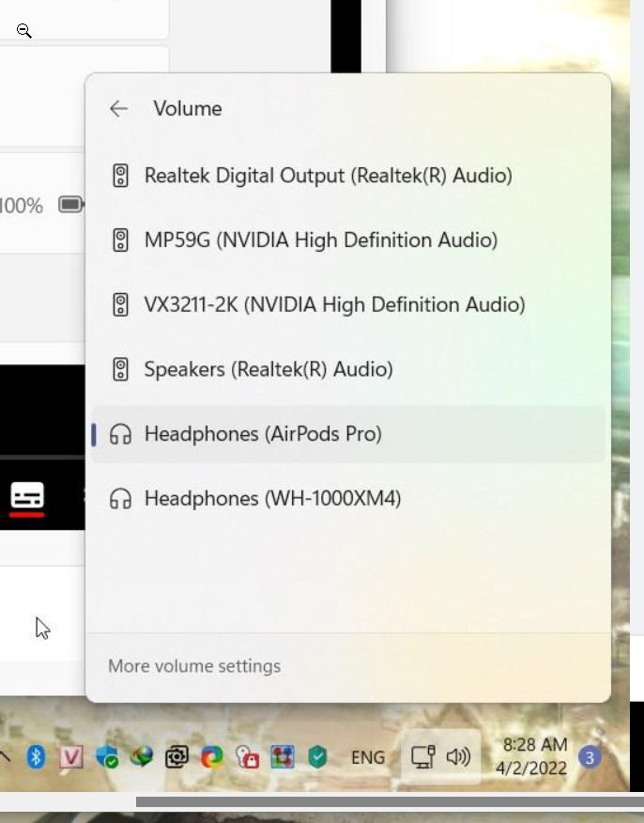Pick Headphones (AirPods Pro) as output
The height and width of the screenshot is (823, 644).
(263, 434)
